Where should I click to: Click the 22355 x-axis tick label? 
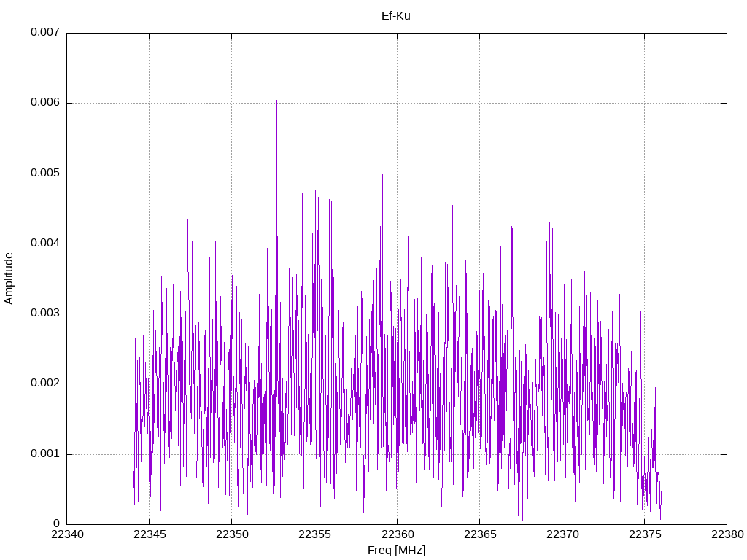(314, 534)
